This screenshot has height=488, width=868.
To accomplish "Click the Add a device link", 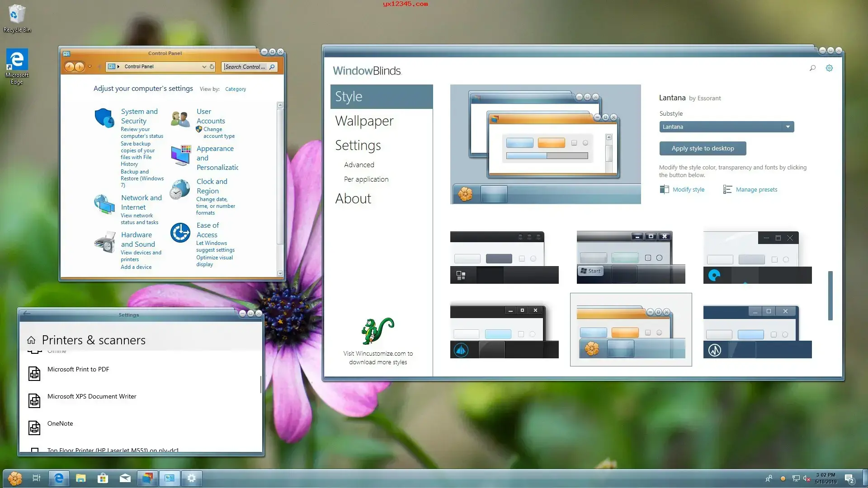I will pos(136,267).
